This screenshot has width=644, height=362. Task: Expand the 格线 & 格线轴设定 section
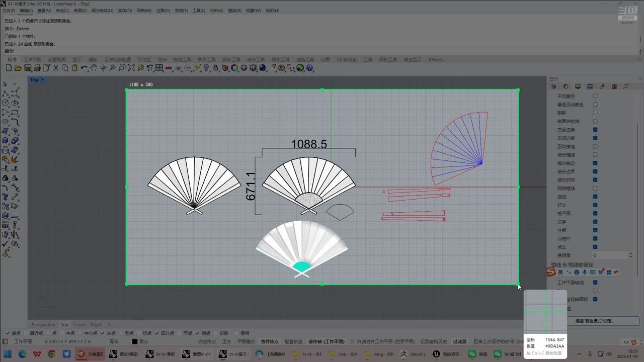pyautogui.click(x=572, y=264)
